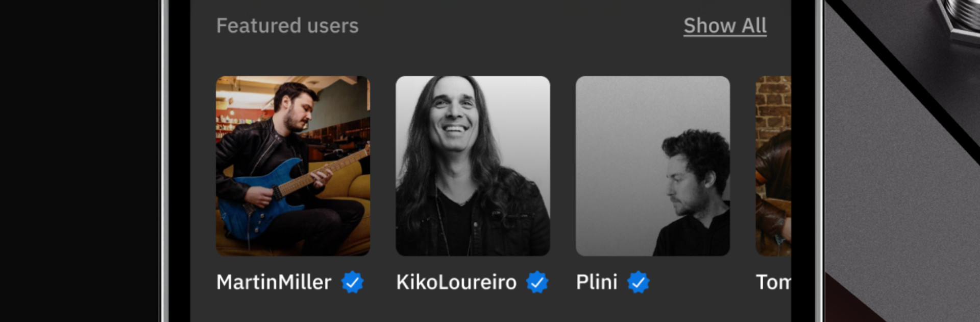Select the KikoLoureiro username label
Screen dimensions: 980x322
(456, 282)
